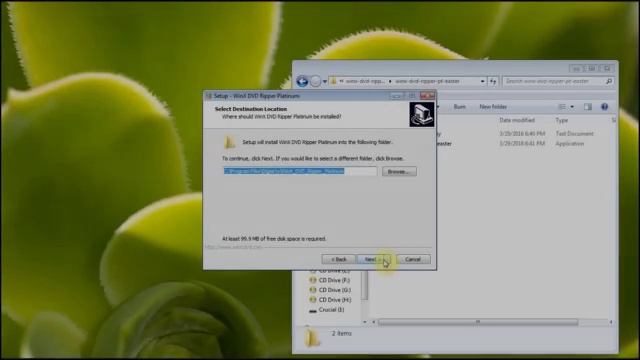Click the search magnifier icon in Explorer
Image resolution: width=640 pixels, height=360 pixels.
coord(609,81)
